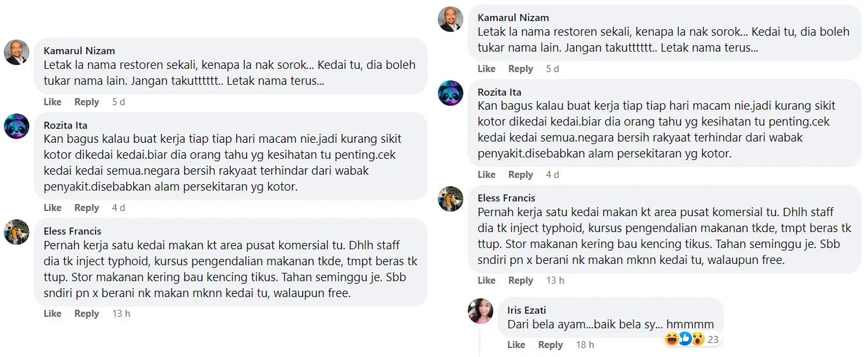Viewport: 868px width, 357px height.
Task: Open the 23 reactions count
Action: tap(713, 339)
